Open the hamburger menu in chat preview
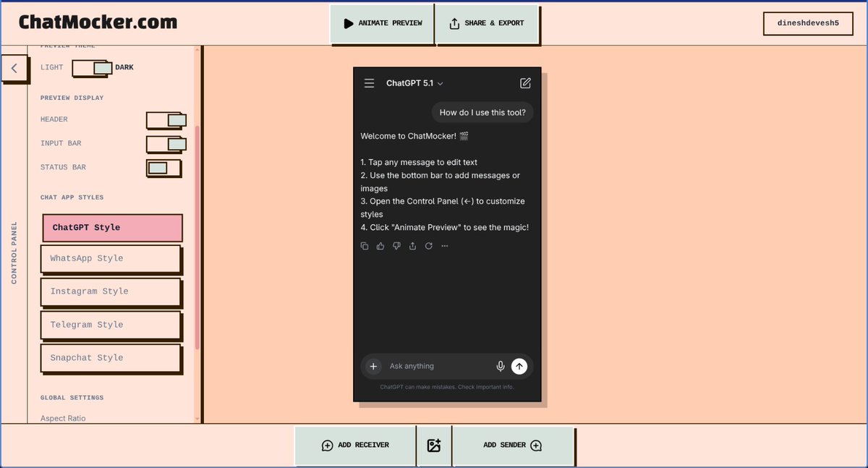The width and height of the screenshot is (868, 468). coord(369,83)
